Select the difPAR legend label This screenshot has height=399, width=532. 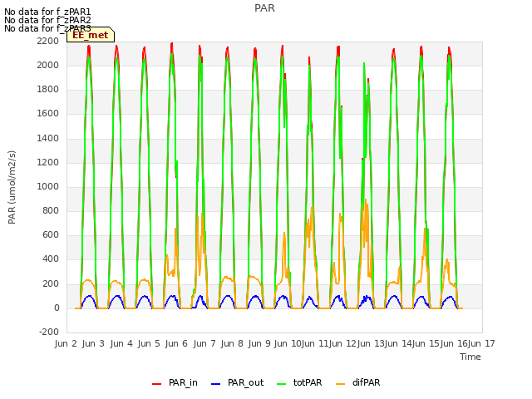point(366,382)
